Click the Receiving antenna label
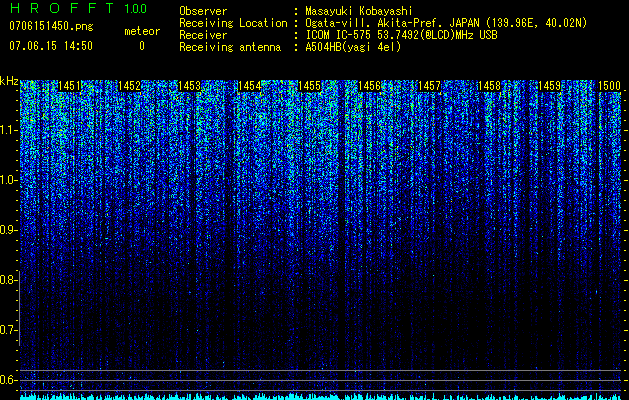 (230, 47)
